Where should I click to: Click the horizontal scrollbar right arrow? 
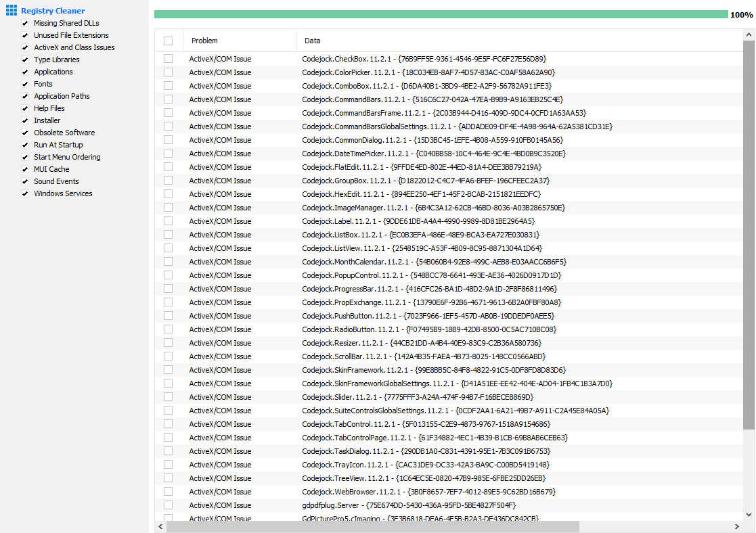click(737, 526)
